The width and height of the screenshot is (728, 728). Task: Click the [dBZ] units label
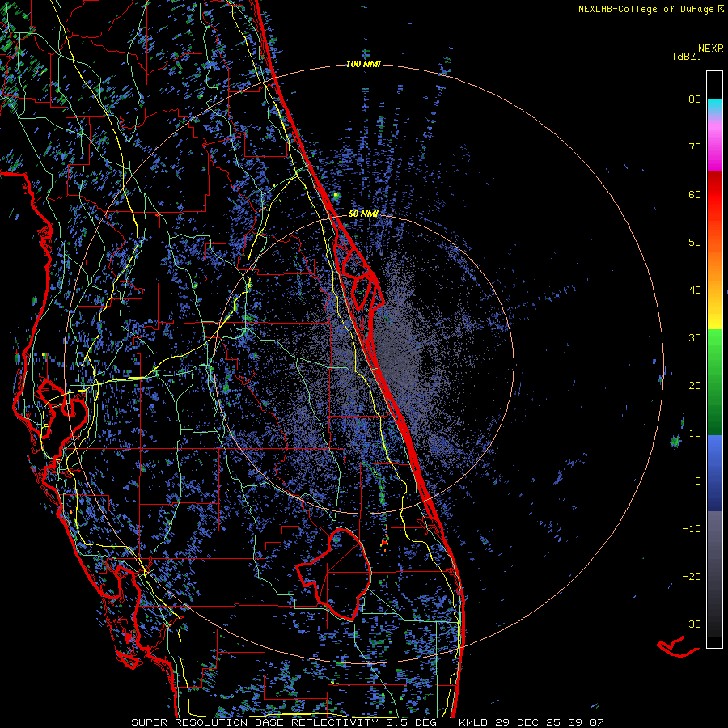pyautogui.click(x=687, y=56)
